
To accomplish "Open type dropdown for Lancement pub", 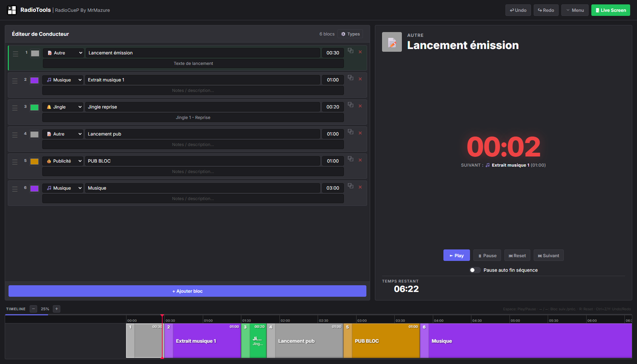I will tap(63, 134).
